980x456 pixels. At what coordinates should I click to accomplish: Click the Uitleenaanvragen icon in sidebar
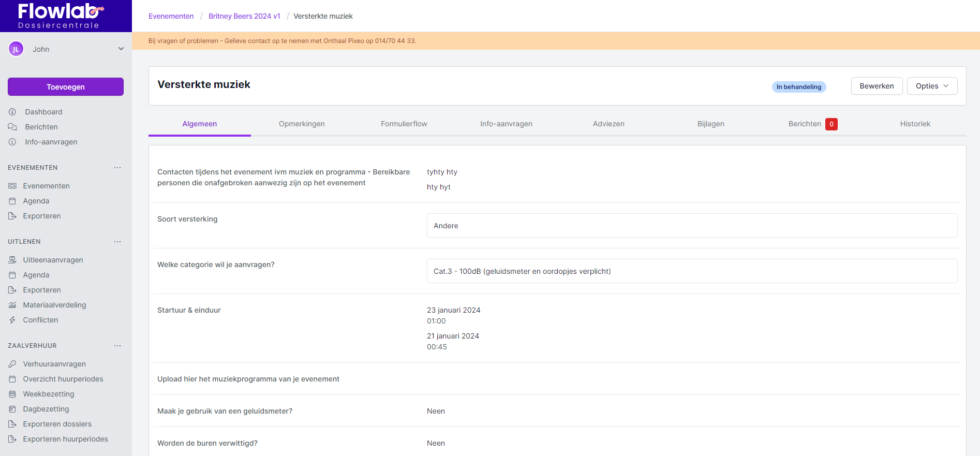click(12, 260)
